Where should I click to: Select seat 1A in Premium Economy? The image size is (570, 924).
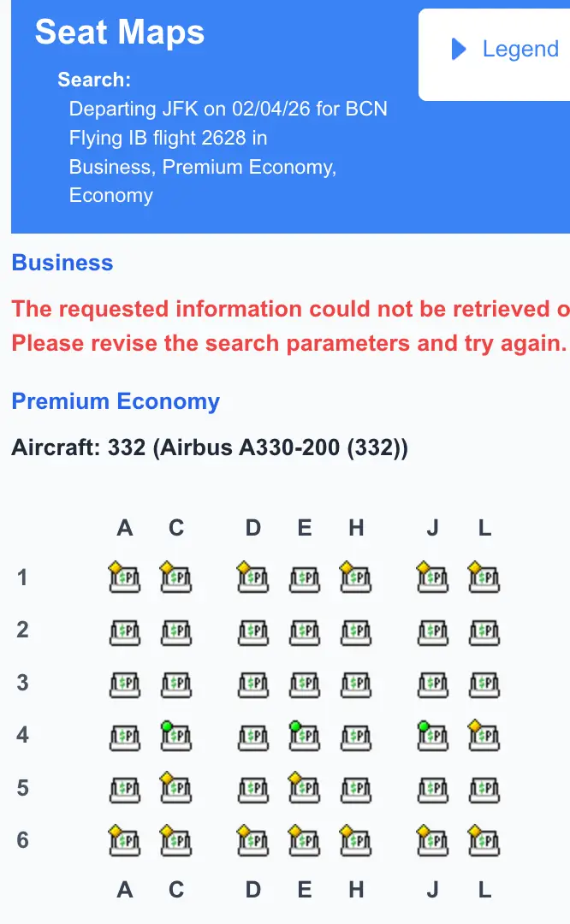pyautogui.click(x=125, y=579)
